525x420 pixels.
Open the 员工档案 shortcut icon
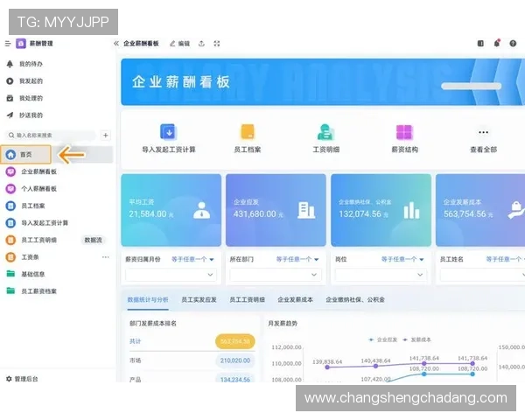point(248,132)
